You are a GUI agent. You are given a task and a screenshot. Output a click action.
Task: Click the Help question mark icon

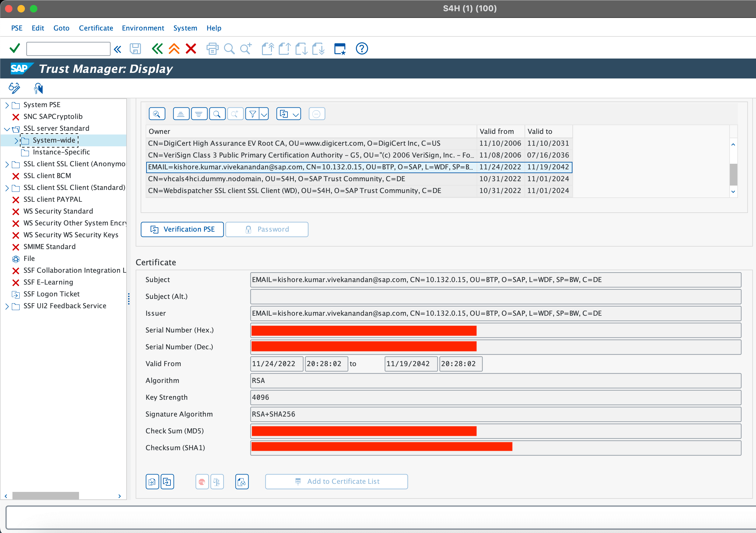click(362, 49)
